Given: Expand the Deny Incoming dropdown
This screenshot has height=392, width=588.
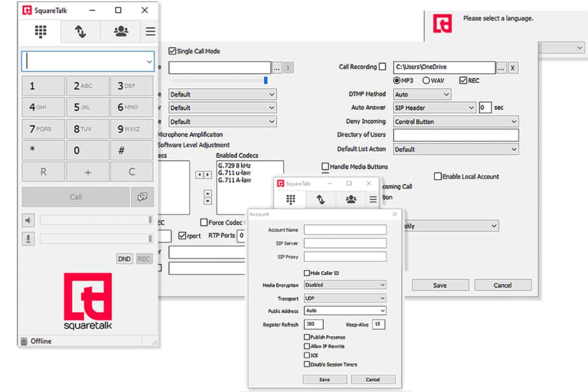Looking at the screenshot, I should [456, 122].
